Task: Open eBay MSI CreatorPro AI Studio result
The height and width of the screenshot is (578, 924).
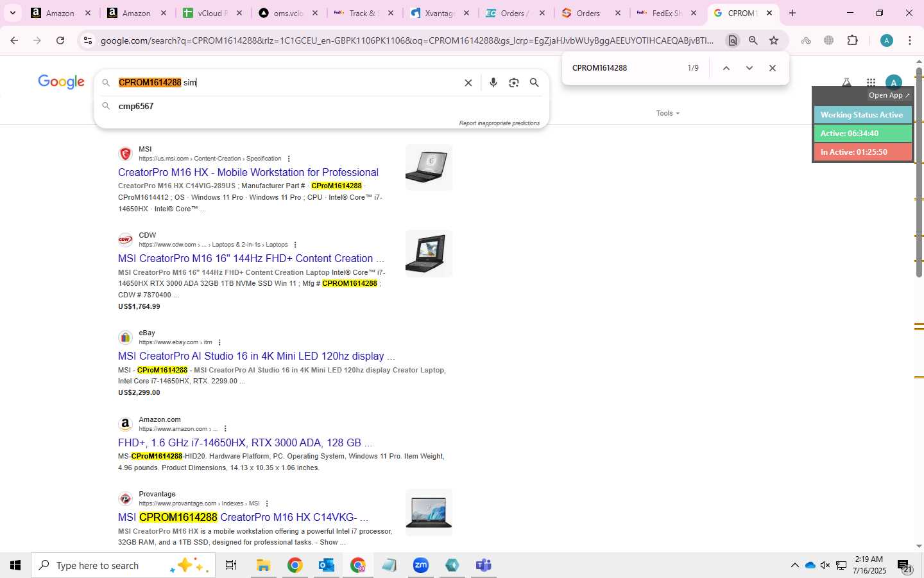Action: point(256,356)
